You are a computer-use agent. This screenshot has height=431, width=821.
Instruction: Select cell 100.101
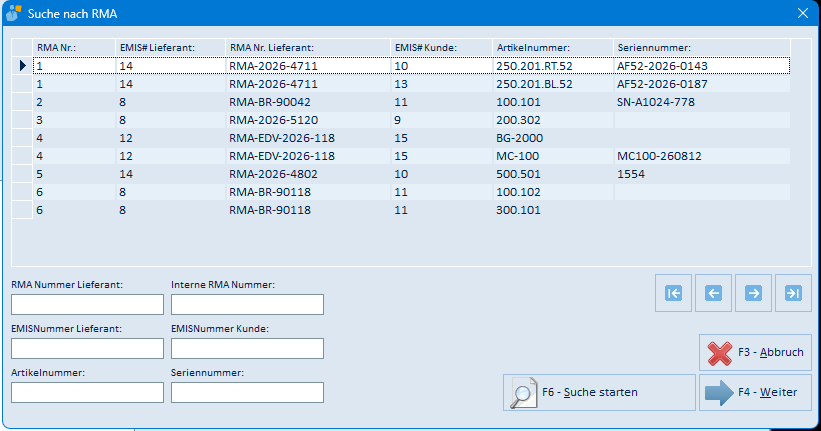553,102
